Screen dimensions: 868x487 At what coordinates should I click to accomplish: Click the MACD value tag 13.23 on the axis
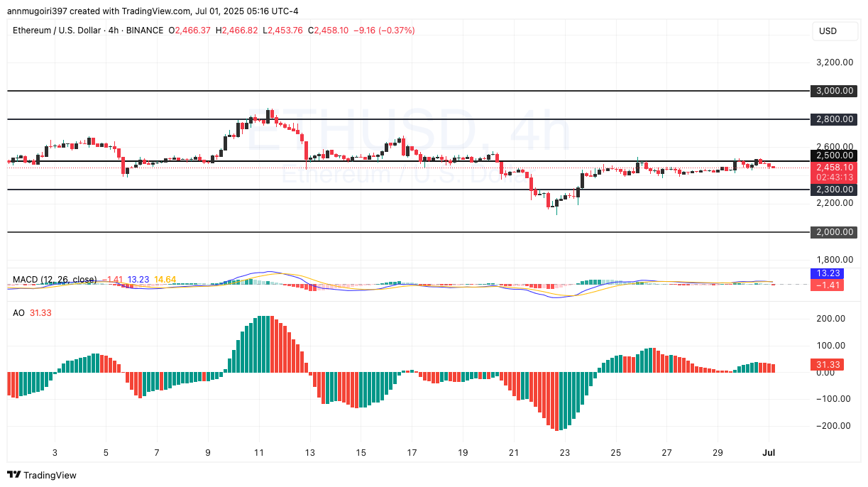point(827,273)
